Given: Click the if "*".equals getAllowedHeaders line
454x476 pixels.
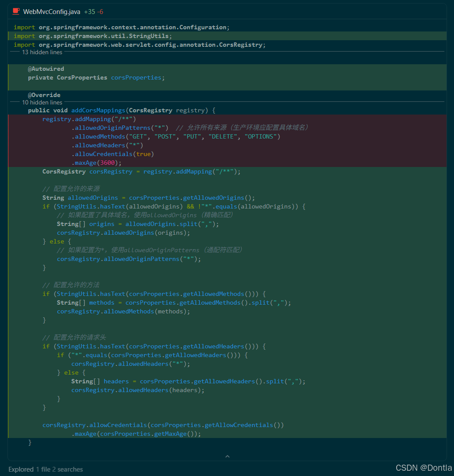Looking at the screenshot, I should (x=152, y=355).
